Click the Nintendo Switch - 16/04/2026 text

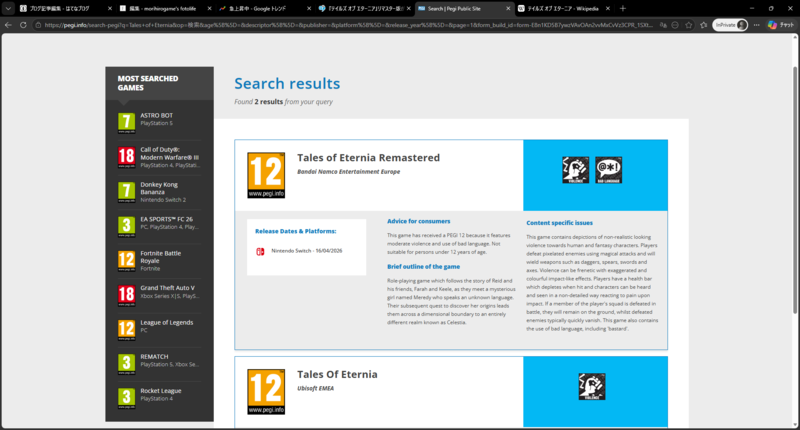[x=307, y=251]
